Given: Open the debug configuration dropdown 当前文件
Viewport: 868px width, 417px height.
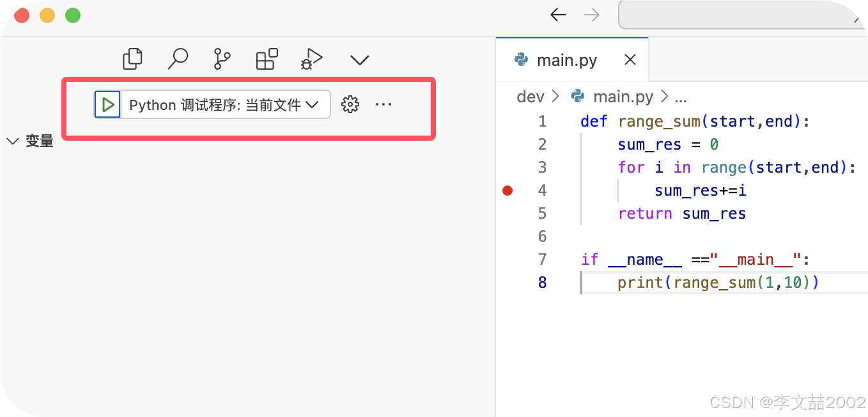Looking at the screenshot, I should 221,104.
